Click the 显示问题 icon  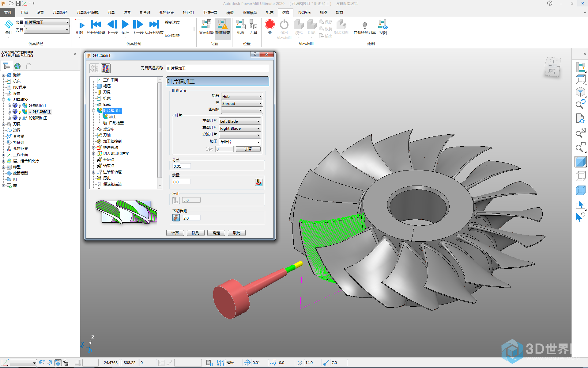(x=206, y=25)
